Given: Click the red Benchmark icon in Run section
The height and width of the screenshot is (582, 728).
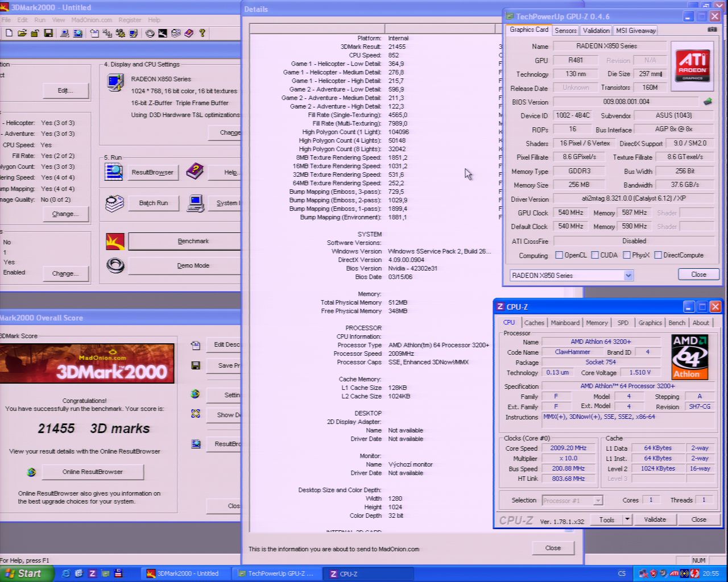Looking at the screenshot, I should [x=115, y=242].
